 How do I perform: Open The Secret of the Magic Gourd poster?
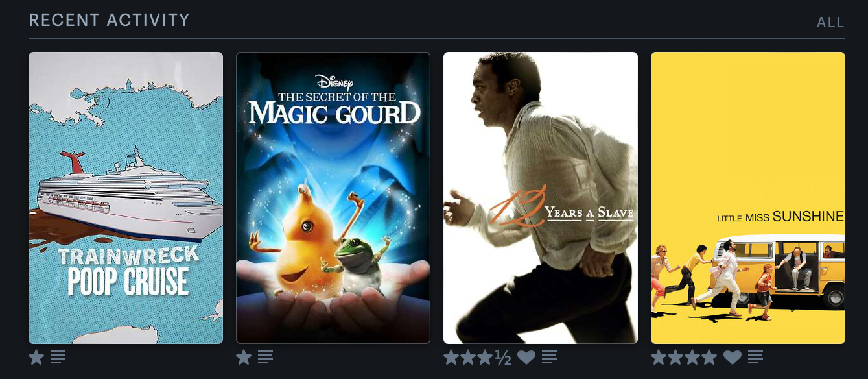tap(333, 198)
